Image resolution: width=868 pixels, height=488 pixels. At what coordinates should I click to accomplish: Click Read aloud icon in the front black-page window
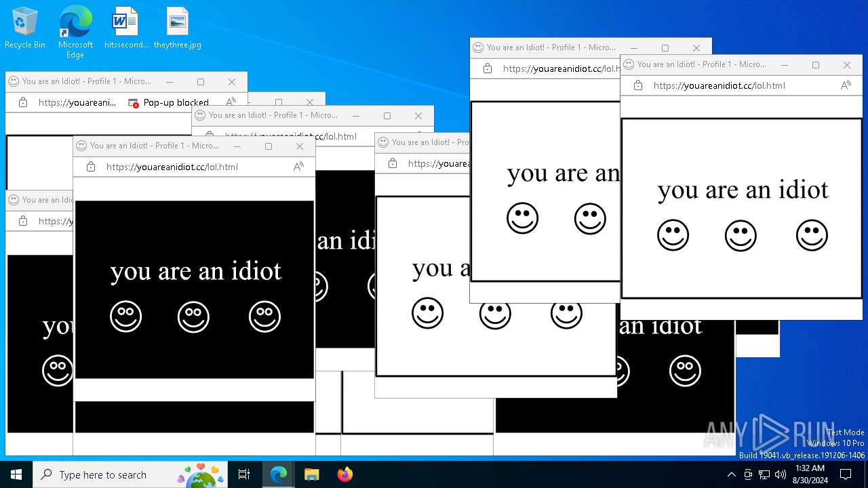[298, 167]
